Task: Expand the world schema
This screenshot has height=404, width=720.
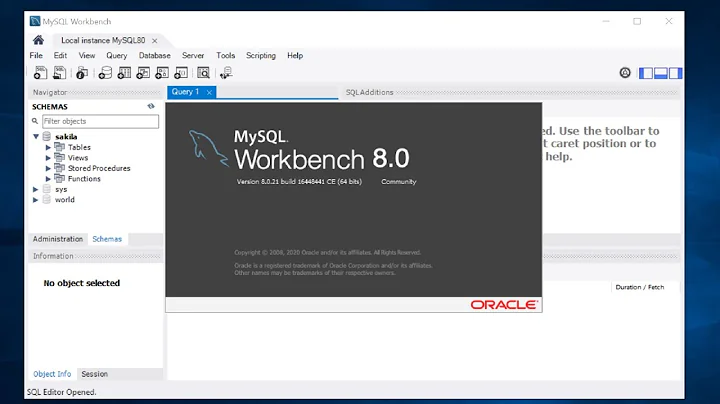Action: pyautogui.click(x=36, y=200)
